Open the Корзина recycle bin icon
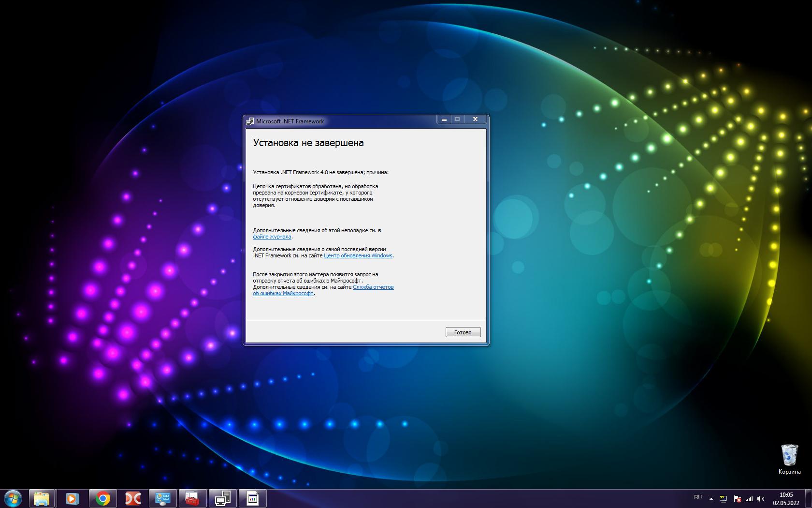Viewport: 812px width, 508px height. (789, 459)
